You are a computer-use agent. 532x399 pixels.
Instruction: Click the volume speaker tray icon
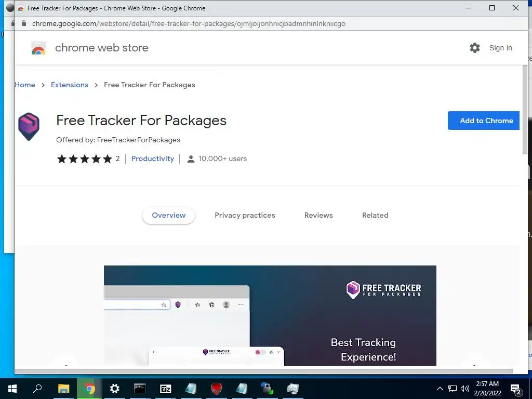pyautogui.click(x=465, y=389)
